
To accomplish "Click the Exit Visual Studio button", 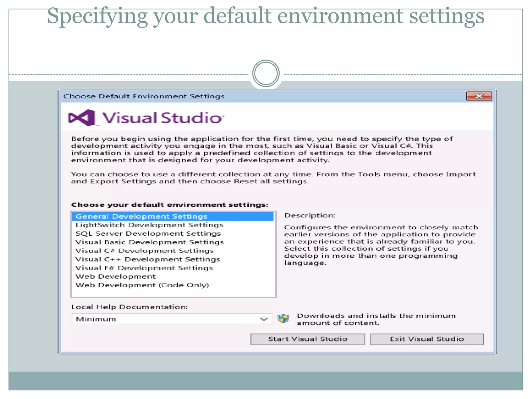I will pyautogui.click(x=427, y=339).
